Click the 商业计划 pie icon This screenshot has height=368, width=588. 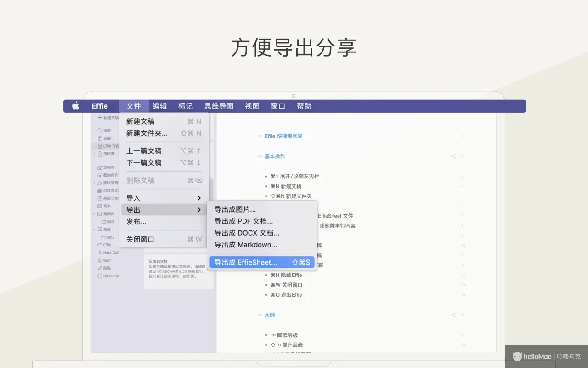point(100,199)
